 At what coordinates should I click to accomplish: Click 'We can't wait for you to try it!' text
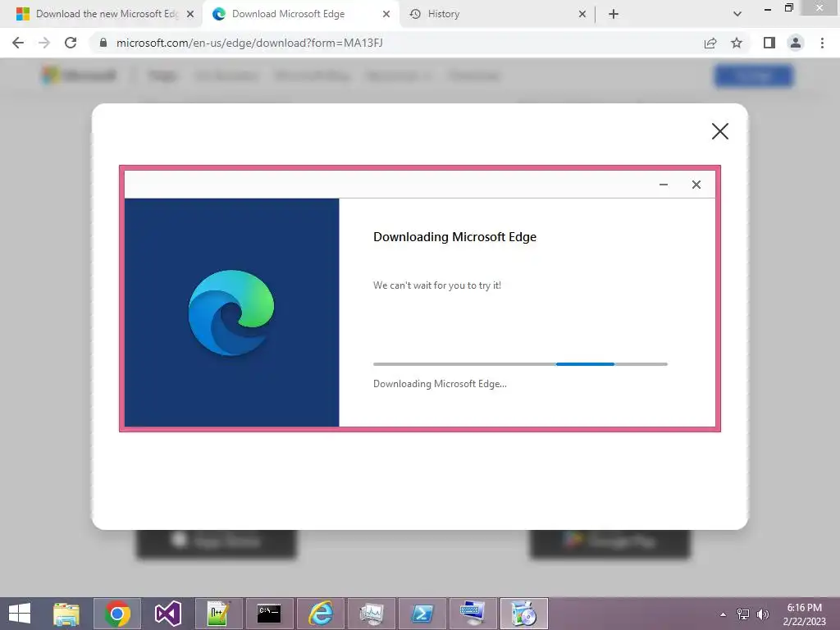437,285
